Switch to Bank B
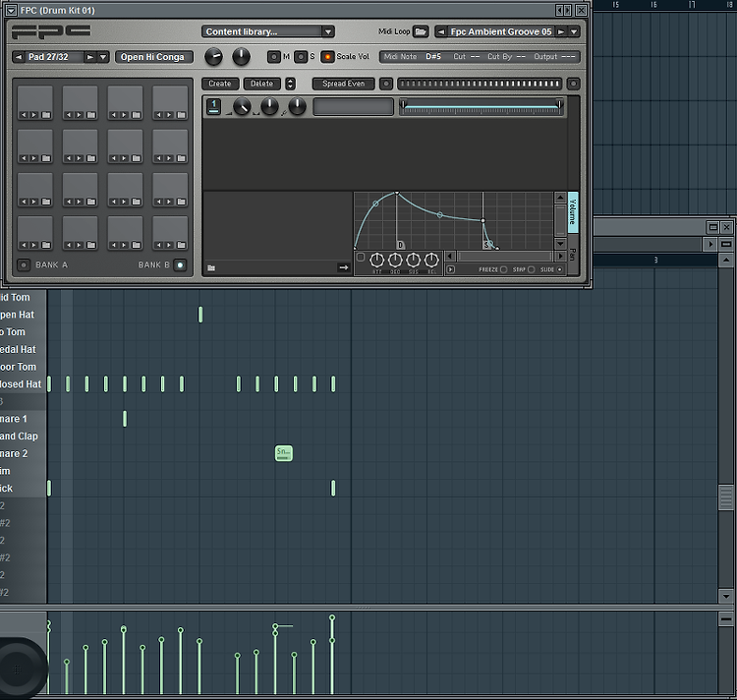Screen dimensions: 737x700 180,265
